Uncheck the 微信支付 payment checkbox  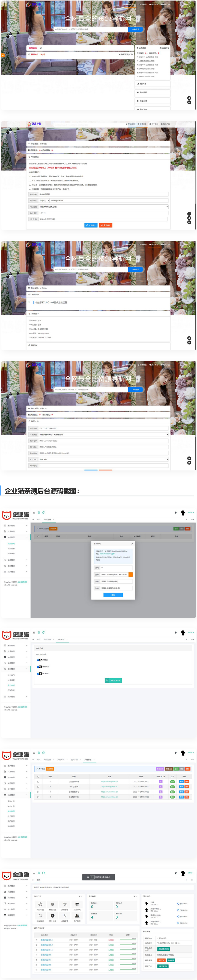tap(38, 667)
